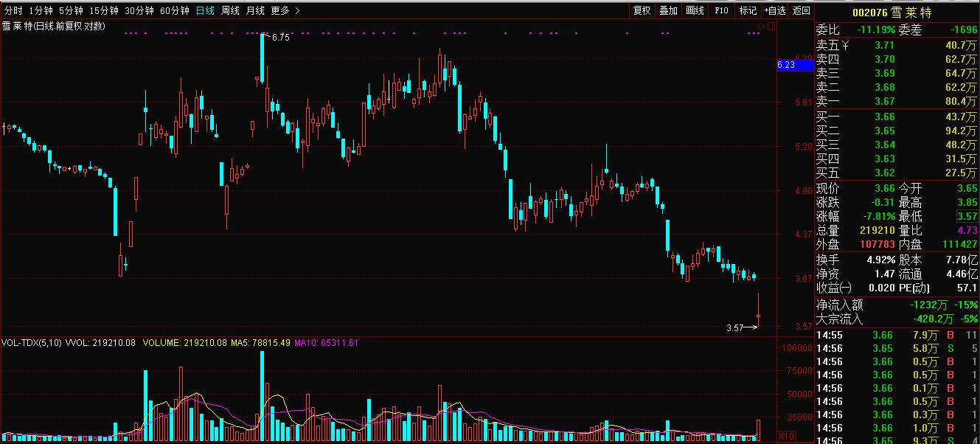Click the MA5: 78815.49 indicator value
The height and width of the screenshot is (444, 980).
click(x=260, y=342)
